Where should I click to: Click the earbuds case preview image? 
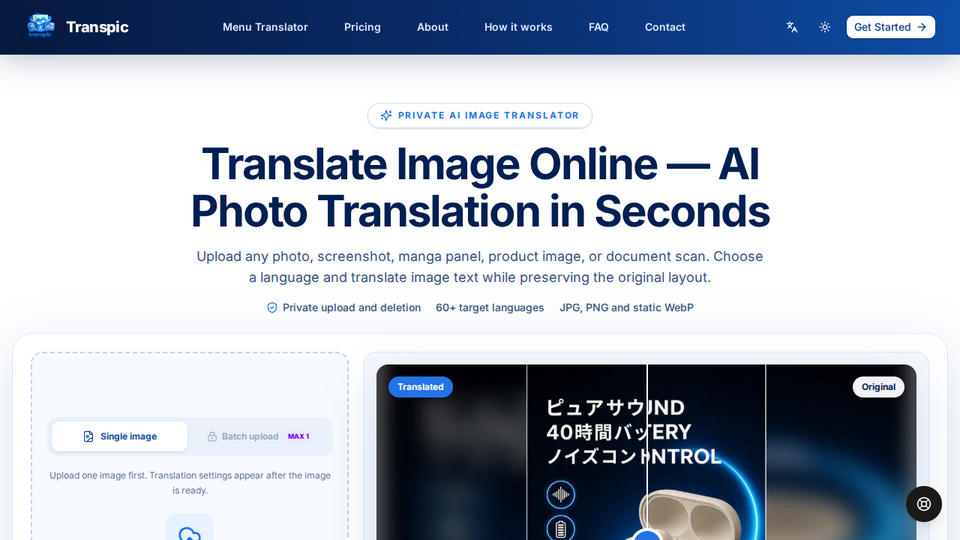(x=689, y=514)
